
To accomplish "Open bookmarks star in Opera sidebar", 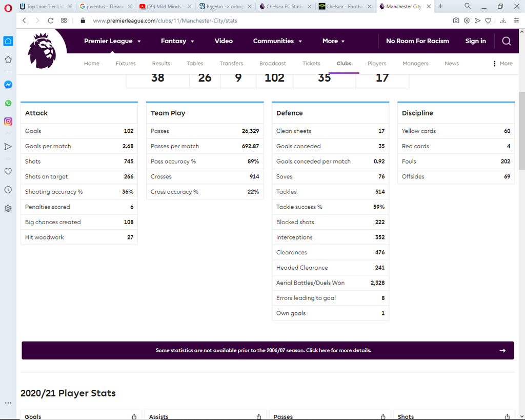I will [8, 59].
